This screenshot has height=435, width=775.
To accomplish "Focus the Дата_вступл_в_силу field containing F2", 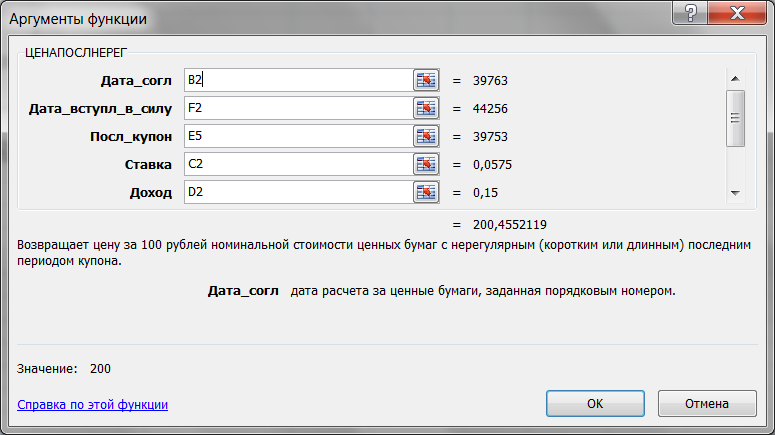I will pos(298,108).
